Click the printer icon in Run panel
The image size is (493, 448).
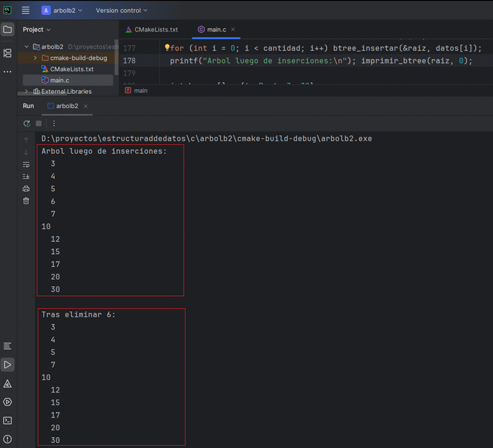click(26, 189)
